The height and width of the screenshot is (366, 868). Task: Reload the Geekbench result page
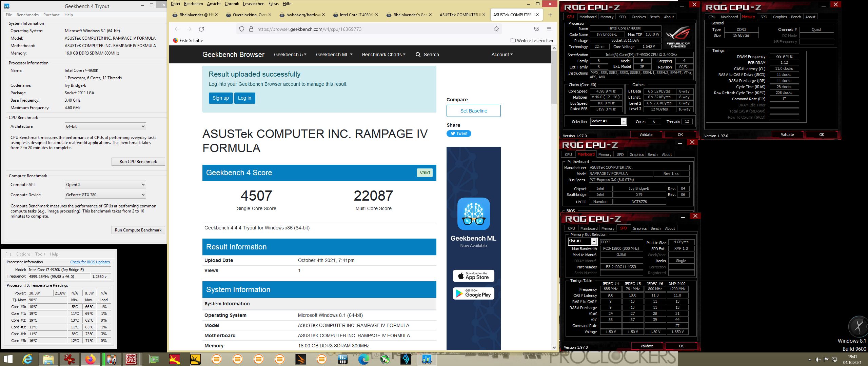(201, 29)
